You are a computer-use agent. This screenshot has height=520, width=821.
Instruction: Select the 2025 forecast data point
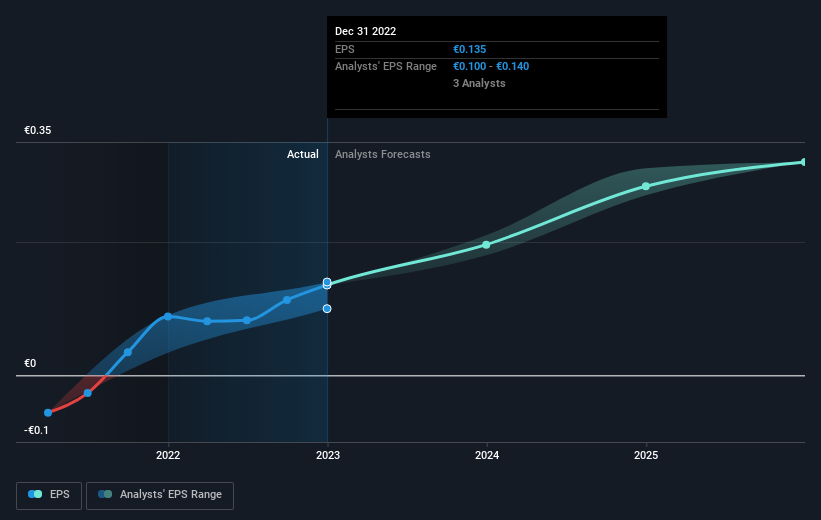pos(646,186)
